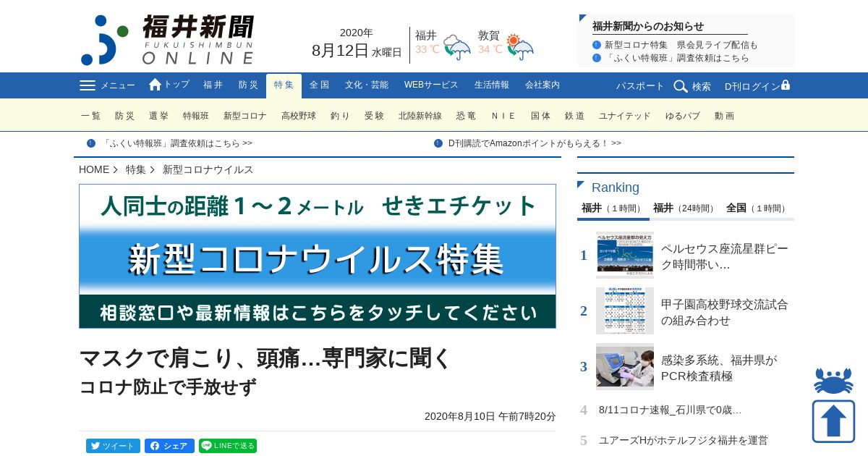
Task: Open 甲子園高校野球交流試合 ranking headline
Action: (725, 312)
